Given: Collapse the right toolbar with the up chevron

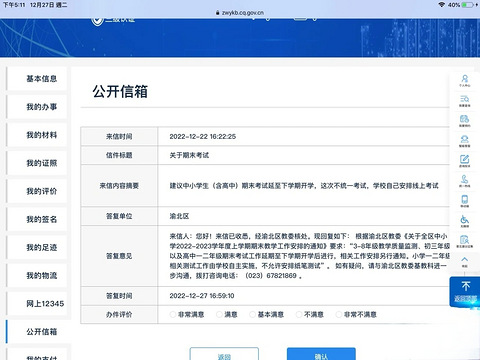Looking at the screenshot, I should [465, 261].
